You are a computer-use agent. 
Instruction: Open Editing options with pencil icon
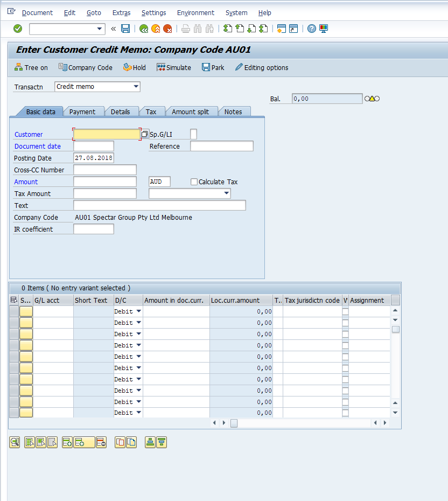[261, 67]
